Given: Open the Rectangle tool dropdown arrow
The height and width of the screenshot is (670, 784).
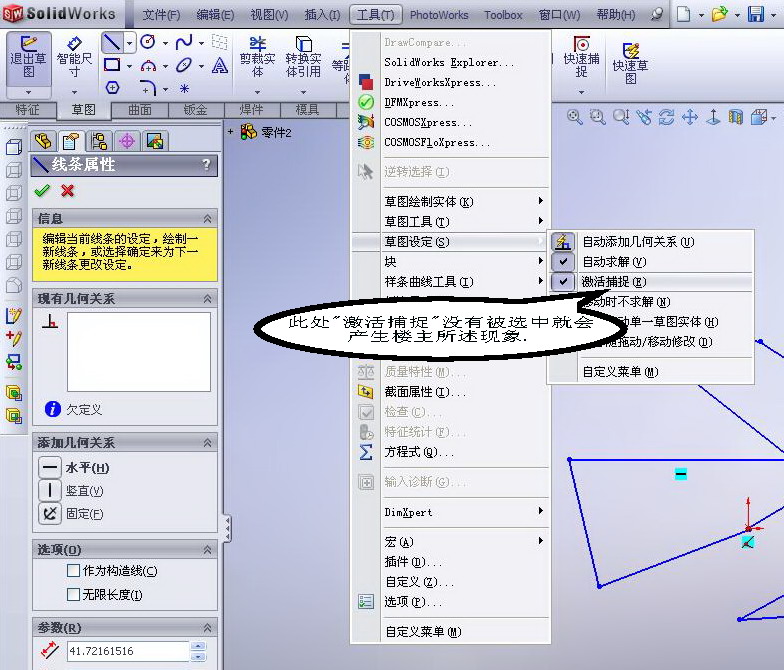Looking at the screenshot, I should pyautogui.click(x=129, y=66).
